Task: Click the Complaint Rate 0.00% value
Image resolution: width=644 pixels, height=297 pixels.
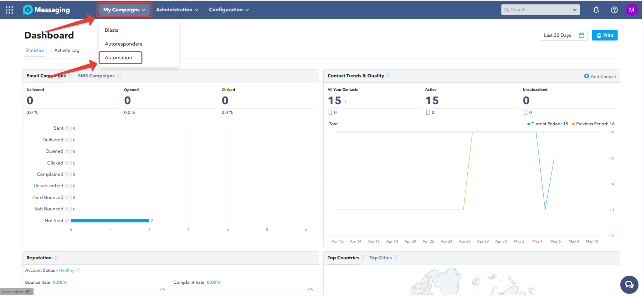Action: click(x=213, y=282)
